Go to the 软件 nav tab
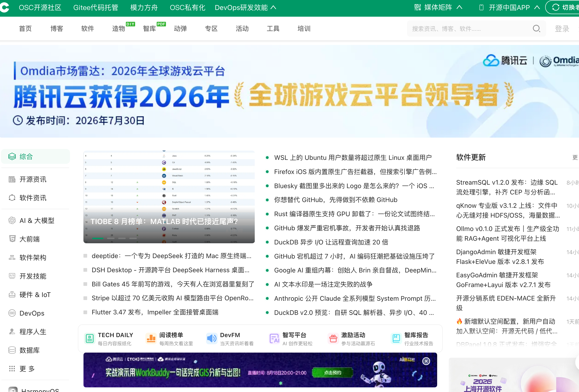 [87, 29]
